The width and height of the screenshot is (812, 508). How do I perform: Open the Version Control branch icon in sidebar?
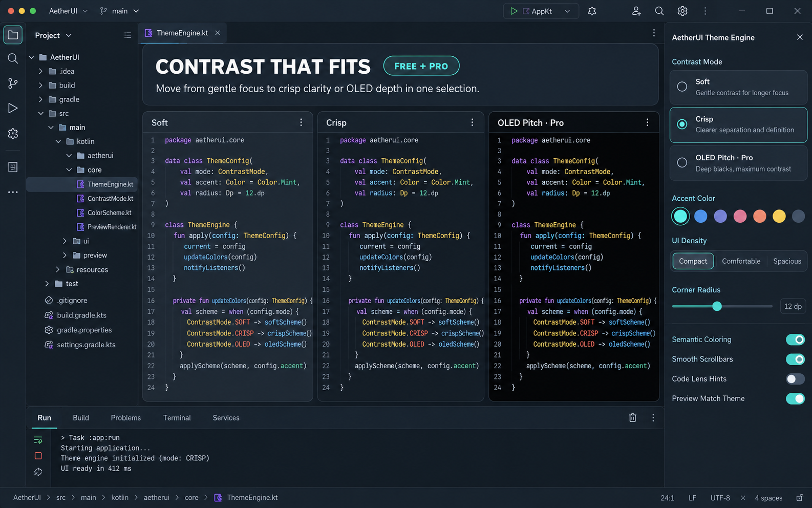click(13, 83)
